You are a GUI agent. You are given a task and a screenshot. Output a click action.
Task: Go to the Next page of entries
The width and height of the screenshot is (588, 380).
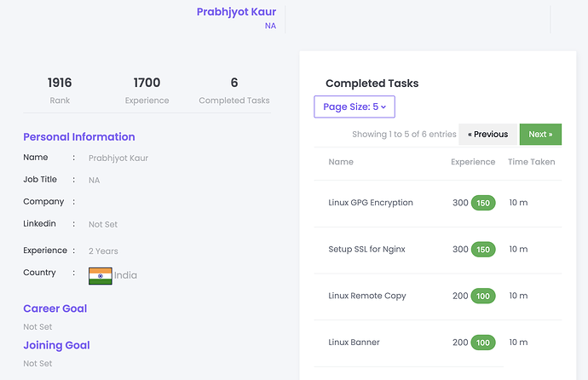tap(540, 134)
